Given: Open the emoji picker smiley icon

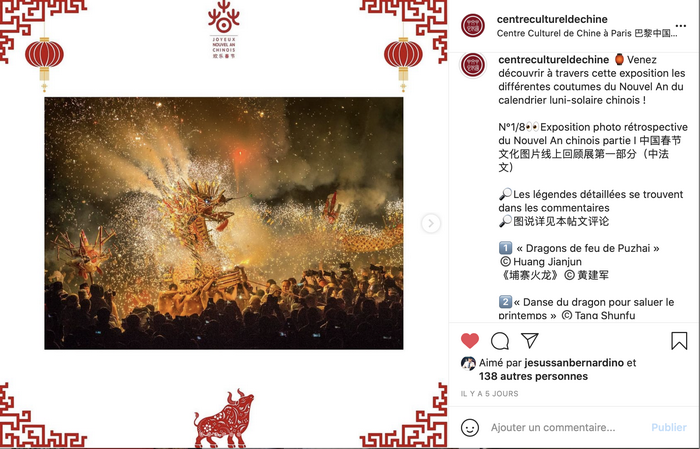Looking at the screenshot, I should point(470,428).
